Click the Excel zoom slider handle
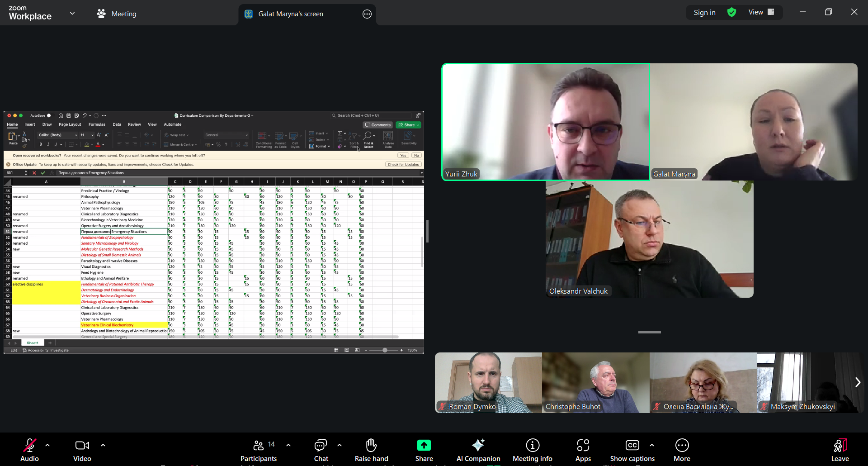The height and width of the screenshot is (466, 868). tap(385, 350)
